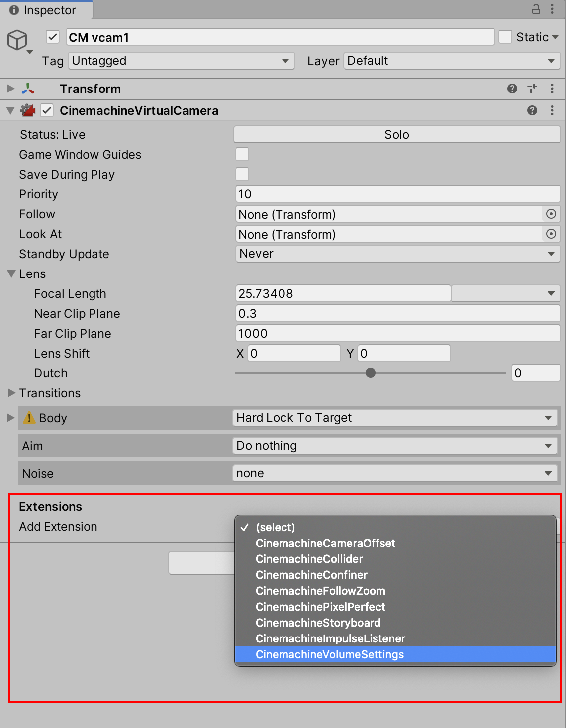This screenshot has height=728, width=566.
Task: Click the Status: Live label
Action: tap(52, 134)
